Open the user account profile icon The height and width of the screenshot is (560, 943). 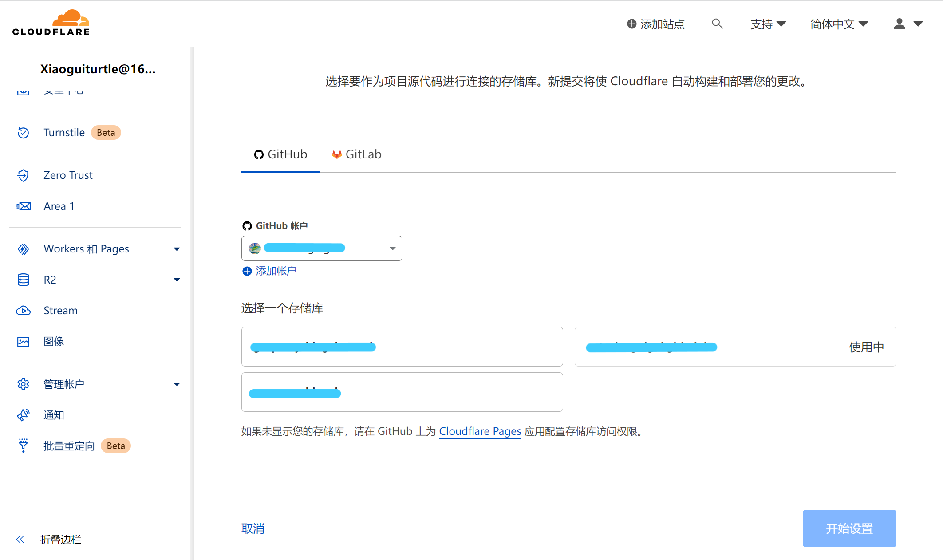[x=900, y=24]
